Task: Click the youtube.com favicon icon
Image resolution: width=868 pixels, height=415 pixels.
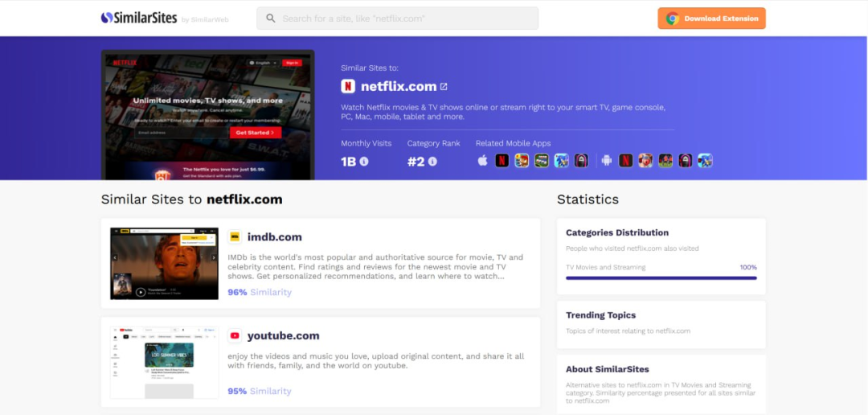Action: click(x=235, y=336)
